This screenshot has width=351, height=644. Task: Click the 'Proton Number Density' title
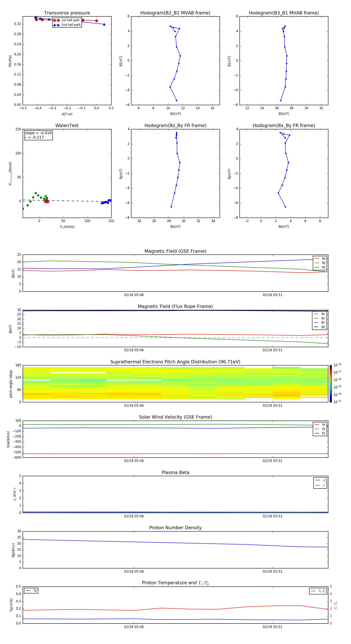coord(175,528)
